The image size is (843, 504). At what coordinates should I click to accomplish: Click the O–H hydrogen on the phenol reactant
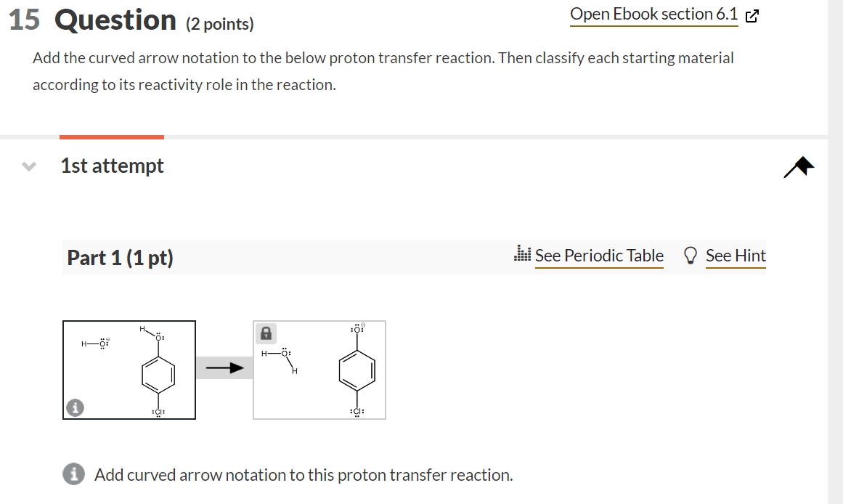(x=142, y=328)
